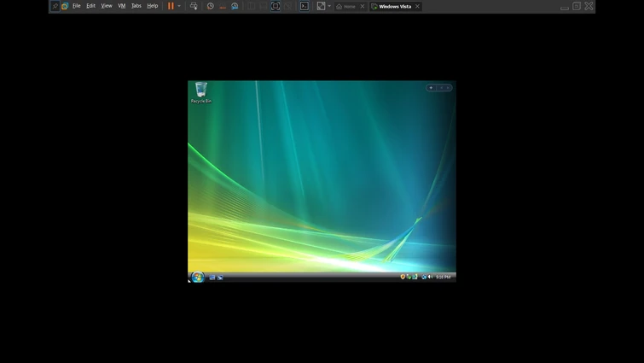Switch to the Home tab
Image resolution: width=644 pixels, height=363 pixels.
(x=346, y=6)
